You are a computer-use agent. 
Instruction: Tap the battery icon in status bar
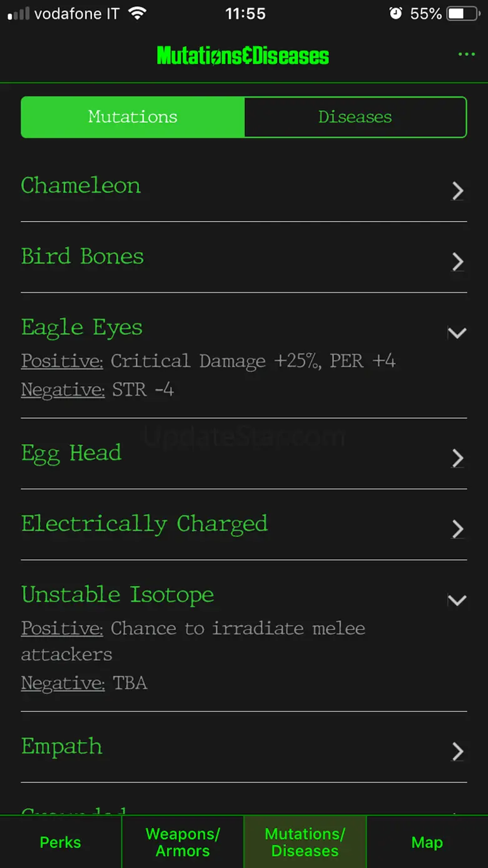click(464, 14)
